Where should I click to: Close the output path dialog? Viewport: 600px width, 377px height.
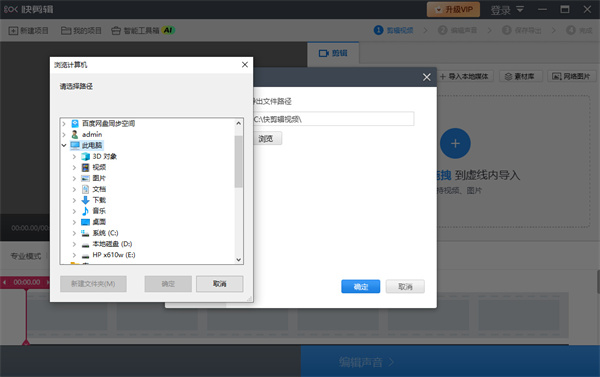pos(427,77)
